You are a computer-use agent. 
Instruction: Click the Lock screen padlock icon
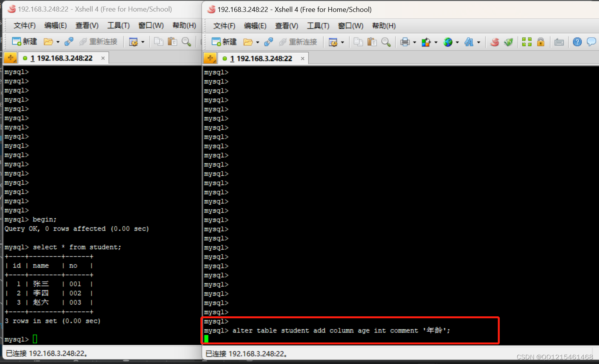[541, 42]
